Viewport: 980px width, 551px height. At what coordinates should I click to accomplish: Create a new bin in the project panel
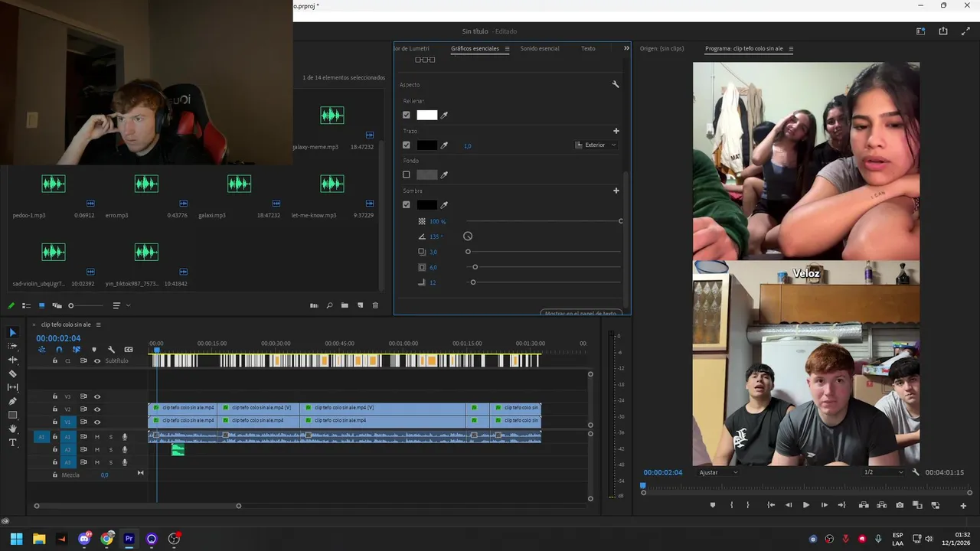[345, 305]
